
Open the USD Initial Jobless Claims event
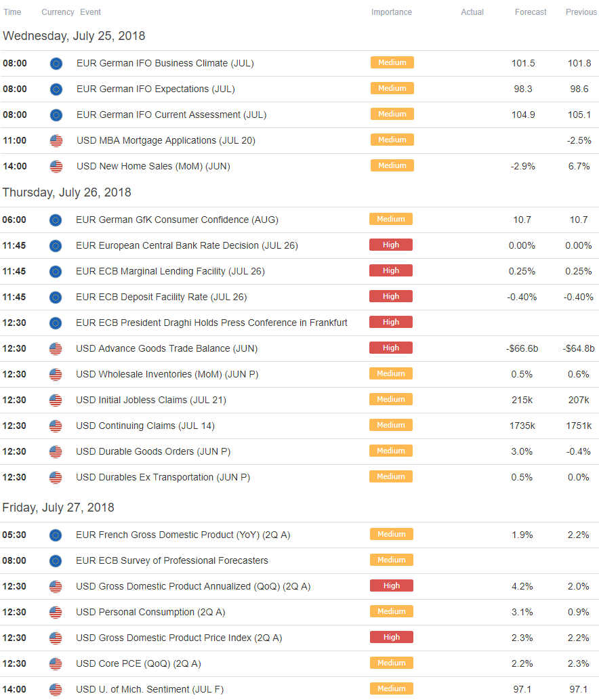(150, 400)
